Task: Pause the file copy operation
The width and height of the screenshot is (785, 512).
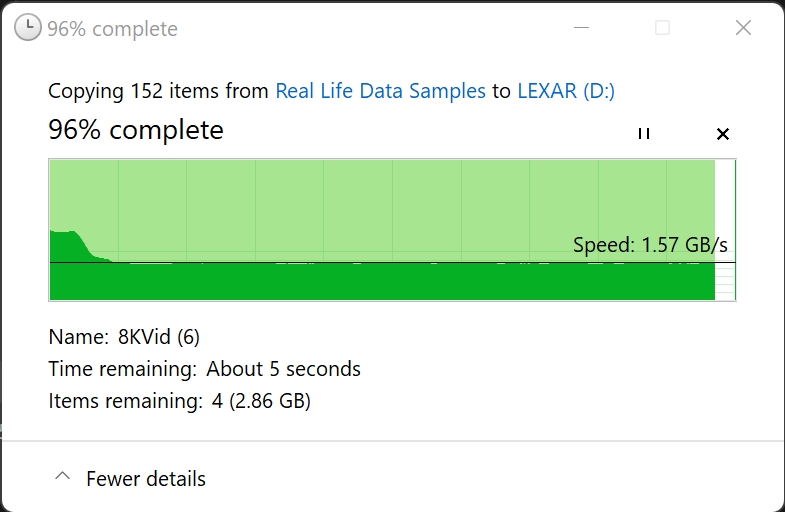Action: point(644,134)
